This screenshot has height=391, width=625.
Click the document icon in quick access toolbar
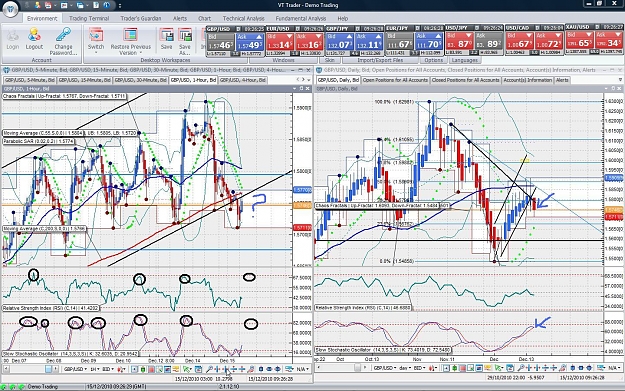[x=96, y=6]
